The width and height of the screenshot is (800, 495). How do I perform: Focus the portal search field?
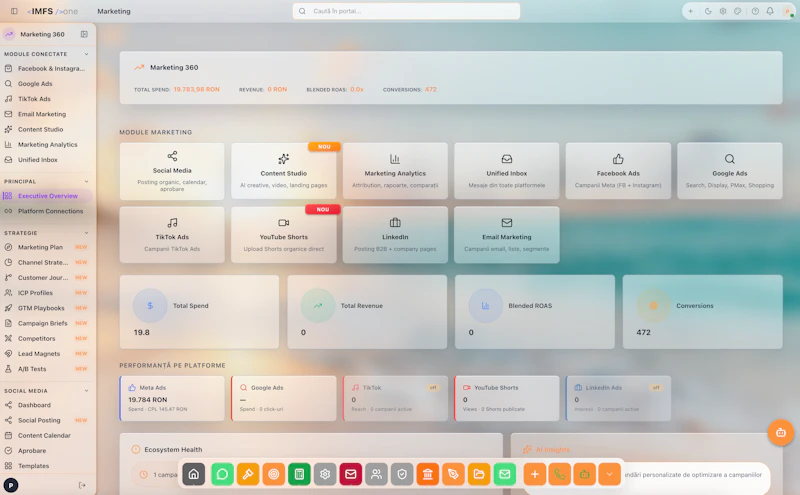(x=406, y=11)
